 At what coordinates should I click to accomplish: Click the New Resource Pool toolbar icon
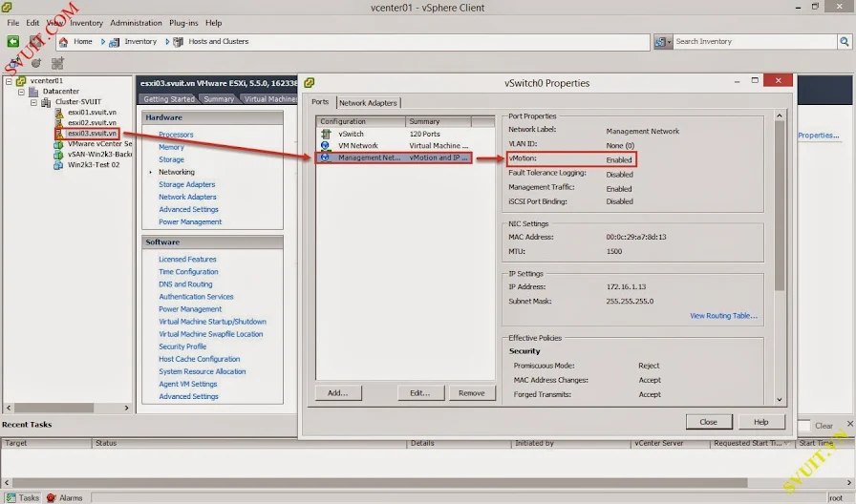point(36,63)
